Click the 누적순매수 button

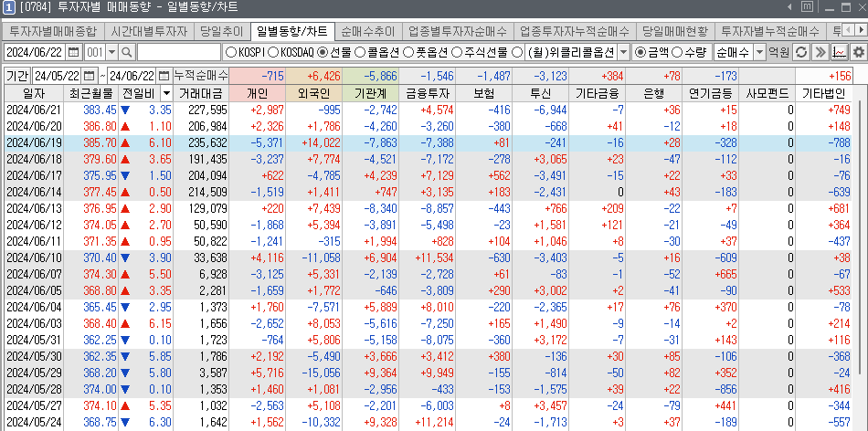tap(201, 75)
